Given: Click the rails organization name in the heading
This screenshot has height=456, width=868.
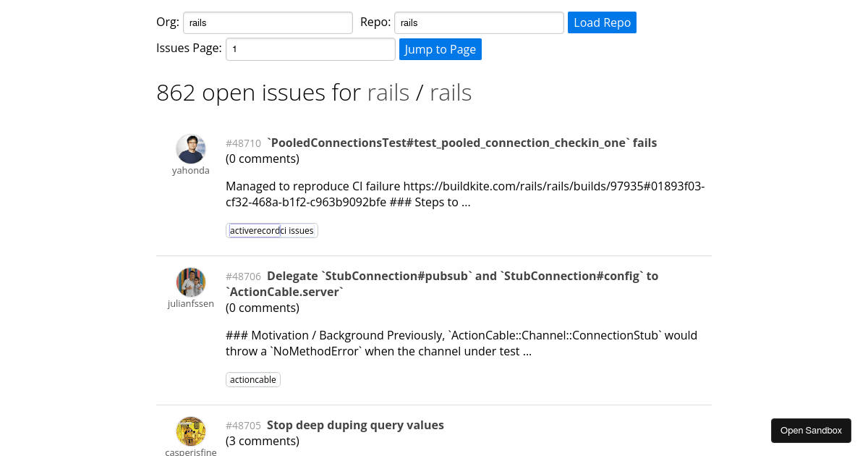Looking at the screenshot, I should 388,92.
